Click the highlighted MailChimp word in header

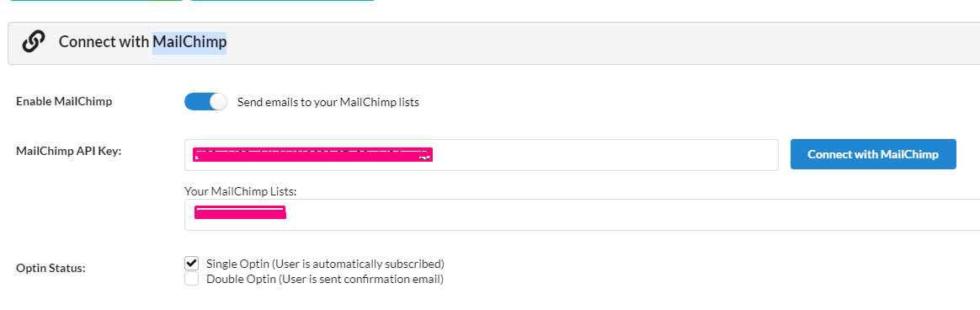189,42
